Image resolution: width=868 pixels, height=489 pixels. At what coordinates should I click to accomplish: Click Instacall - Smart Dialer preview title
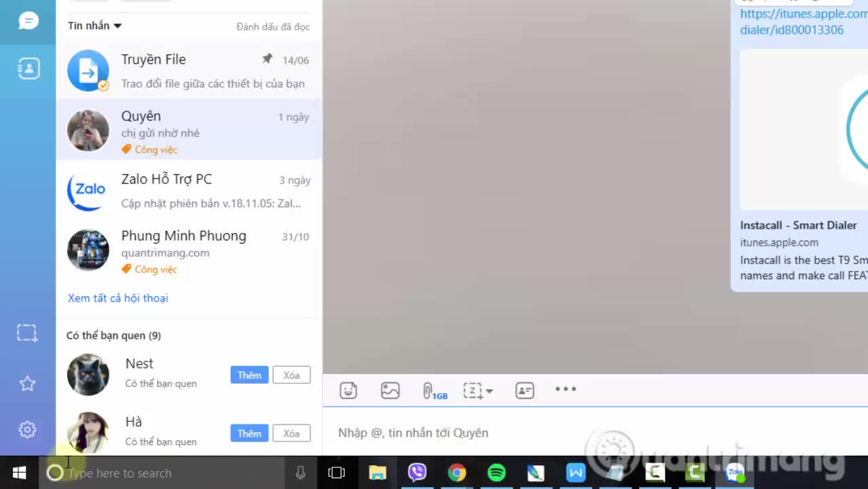tap(799, 225)
